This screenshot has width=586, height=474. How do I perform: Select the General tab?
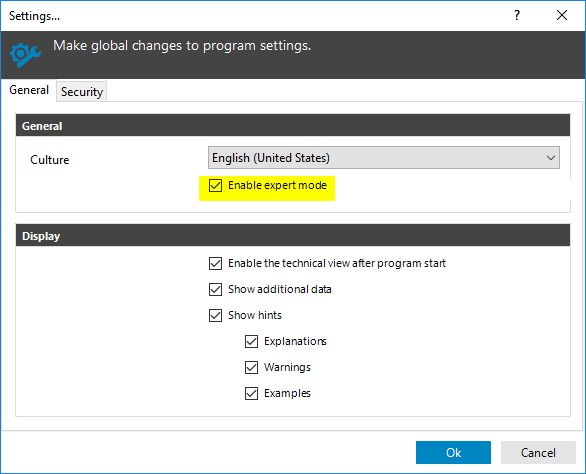pyautogui.click(x=29, y=90)
